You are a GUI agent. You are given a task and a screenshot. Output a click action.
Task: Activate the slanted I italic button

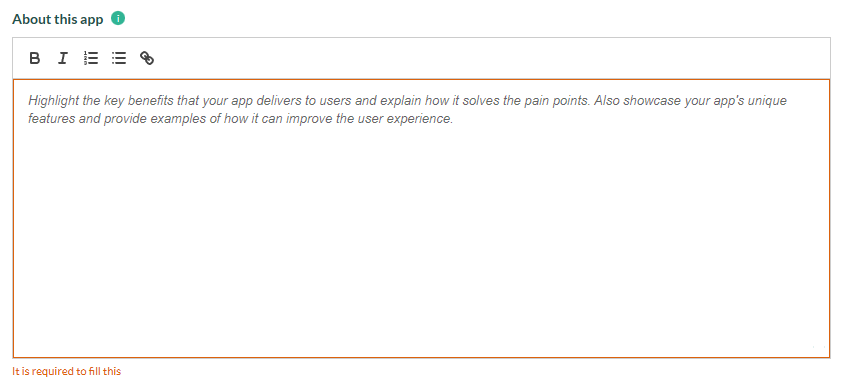pos(63,58)
